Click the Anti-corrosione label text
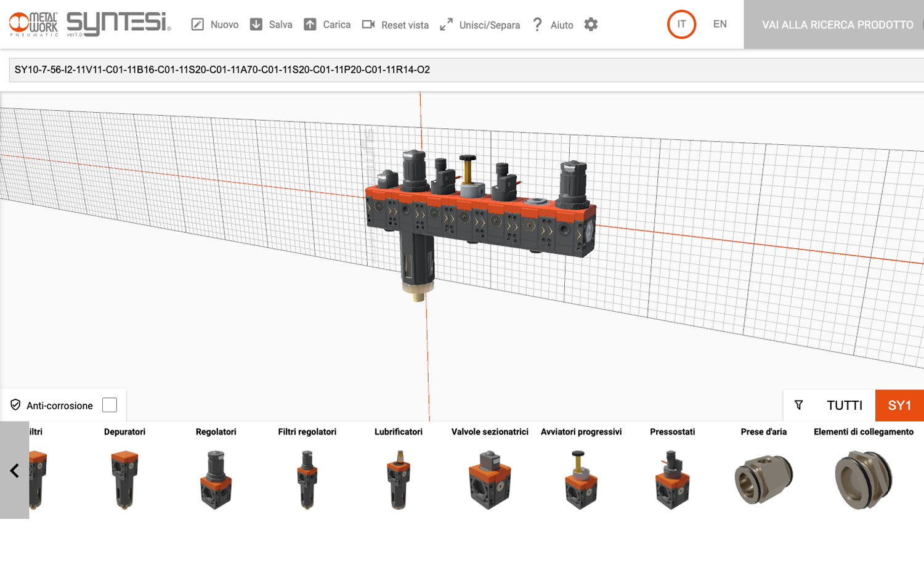Viewport: 924px width, 562px height. [60, 405]
